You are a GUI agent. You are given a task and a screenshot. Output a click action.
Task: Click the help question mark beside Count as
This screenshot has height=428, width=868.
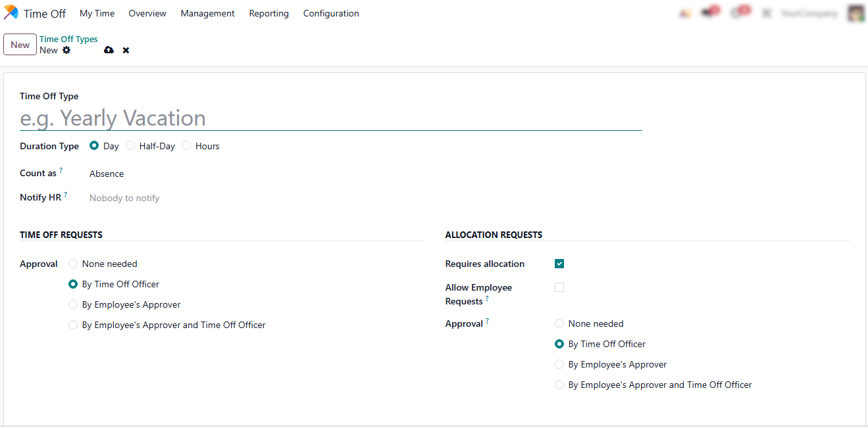[61, 170]
